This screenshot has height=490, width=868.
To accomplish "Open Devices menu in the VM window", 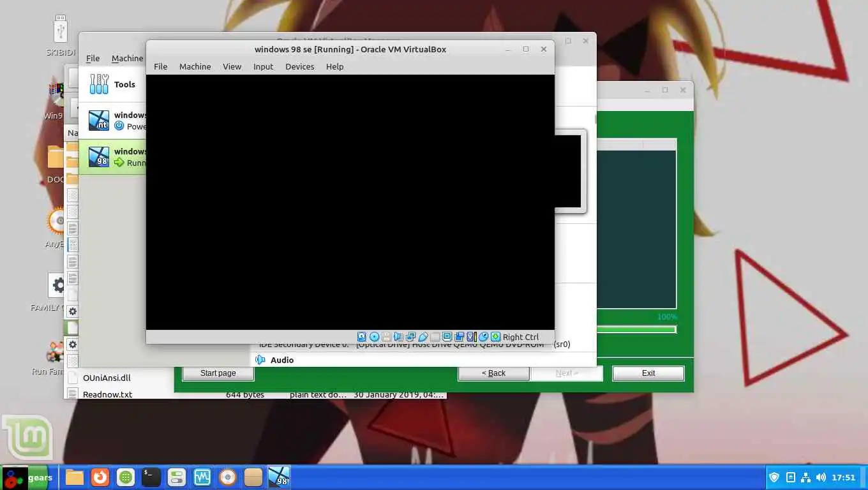I will coord(299,66).
